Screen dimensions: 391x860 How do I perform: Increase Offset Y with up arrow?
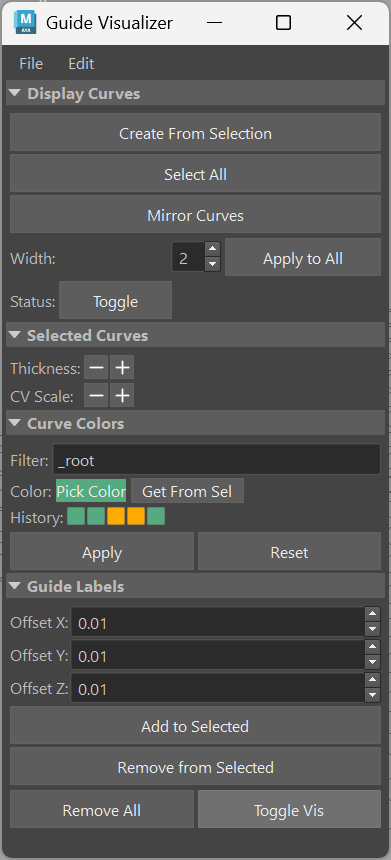click(x=372, y=647)
